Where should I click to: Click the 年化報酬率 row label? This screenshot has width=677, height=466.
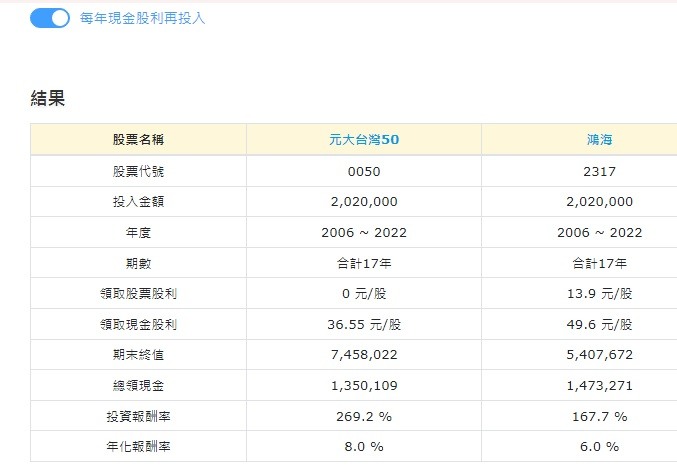coord(138,447)
